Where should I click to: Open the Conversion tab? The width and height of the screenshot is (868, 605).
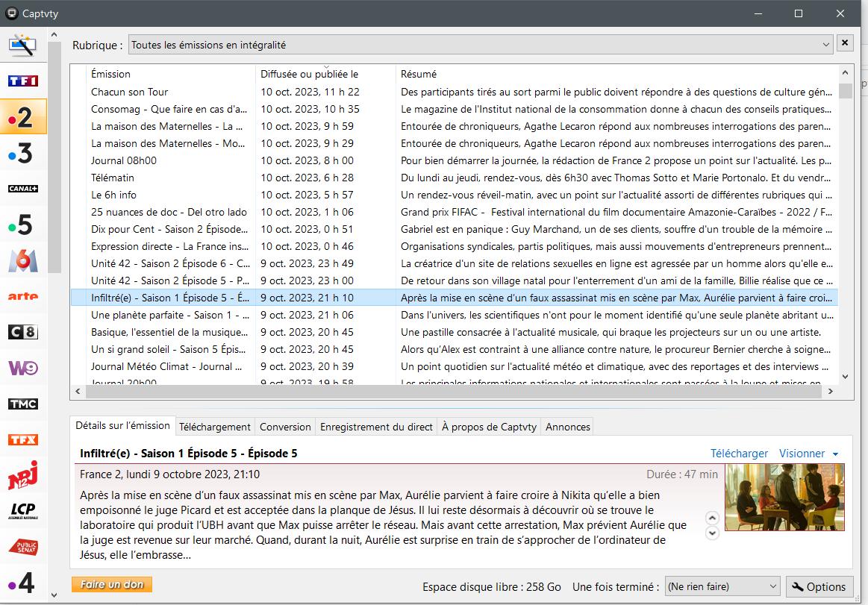coord(285,427)
